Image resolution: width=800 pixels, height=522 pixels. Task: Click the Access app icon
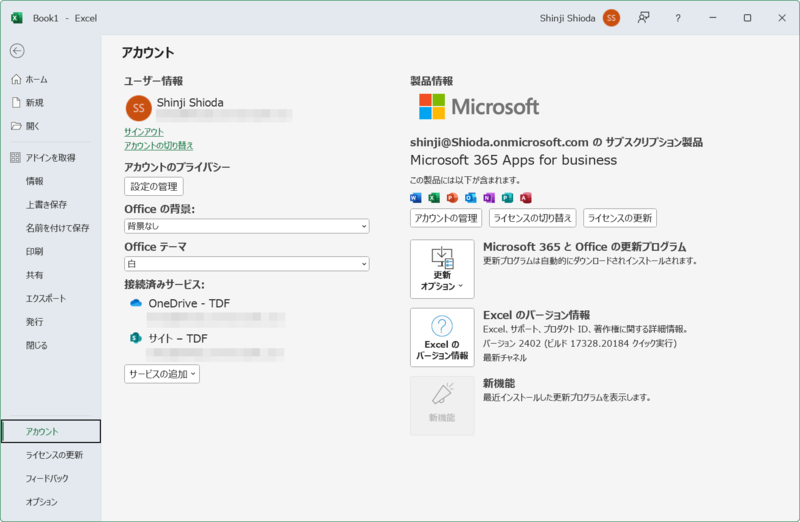tap(526, 198)
